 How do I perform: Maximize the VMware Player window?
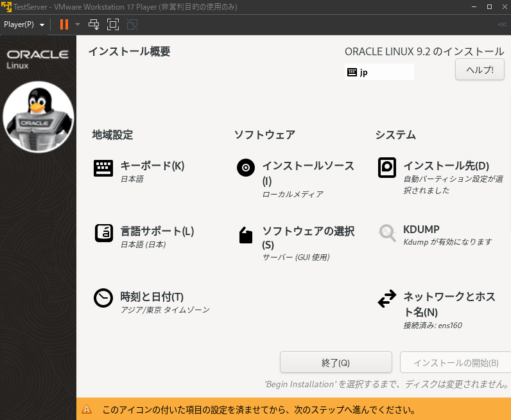click(x=489, y=7)
